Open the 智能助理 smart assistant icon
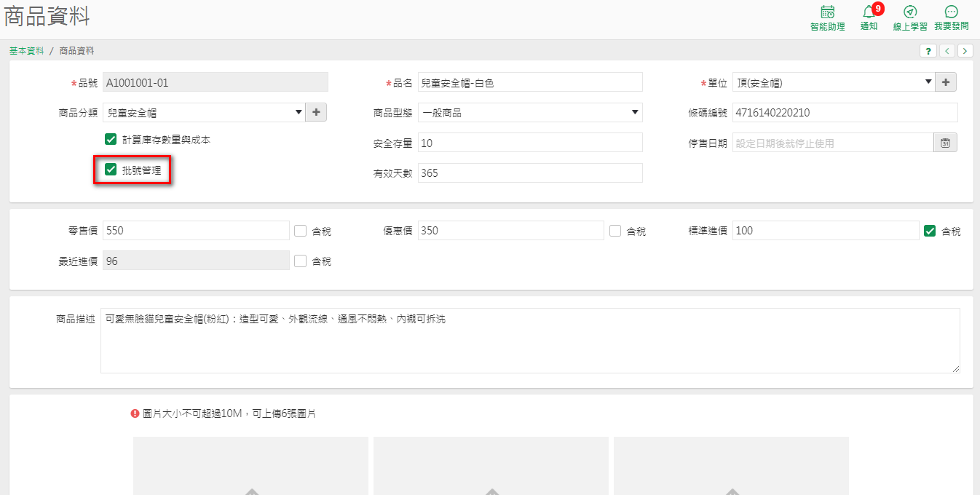The image size is (980, 495). coord(827,18)
